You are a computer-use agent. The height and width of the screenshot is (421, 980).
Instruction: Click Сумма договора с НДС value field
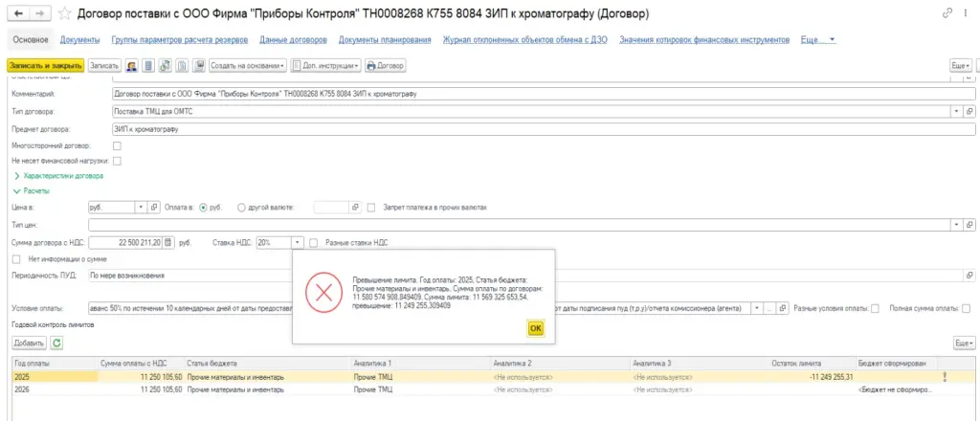tap(125, 242)
